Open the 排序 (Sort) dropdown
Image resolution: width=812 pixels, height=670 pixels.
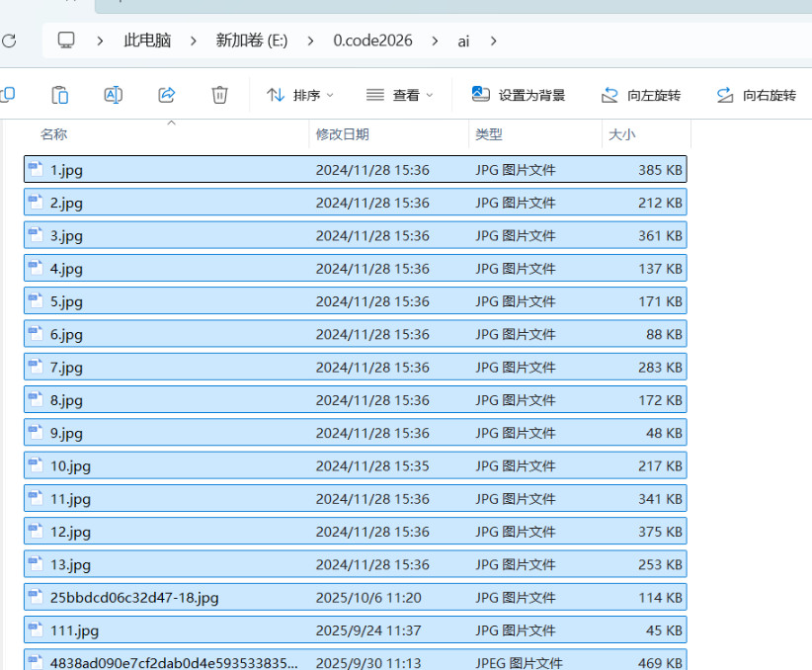tap(300, 95)
